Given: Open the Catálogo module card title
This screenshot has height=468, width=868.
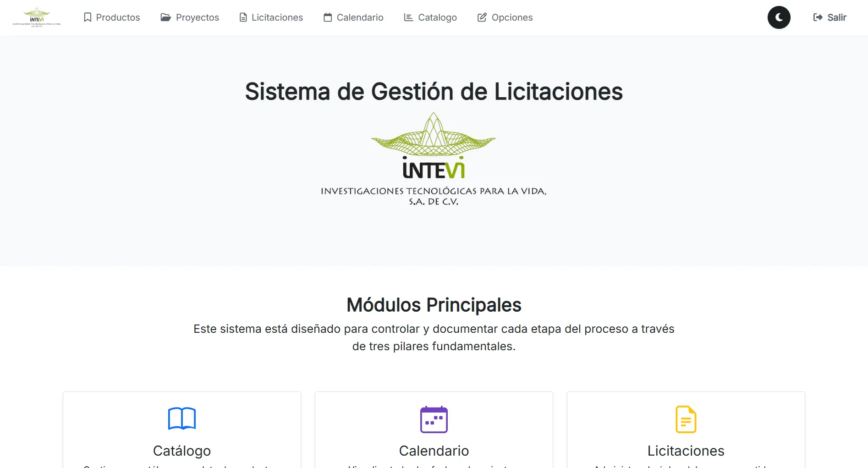Looking at the screenshot, I should click(x=182, y=451).
